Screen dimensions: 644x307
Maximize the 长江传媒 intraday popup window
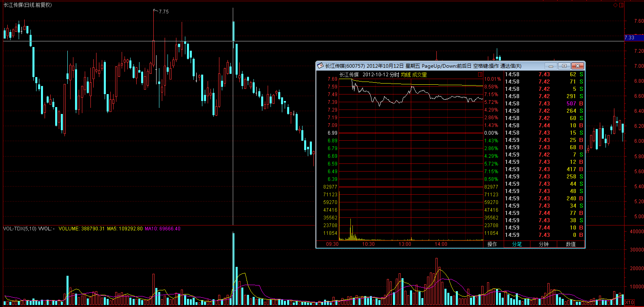pyautogui.click(x=564, y=66)
